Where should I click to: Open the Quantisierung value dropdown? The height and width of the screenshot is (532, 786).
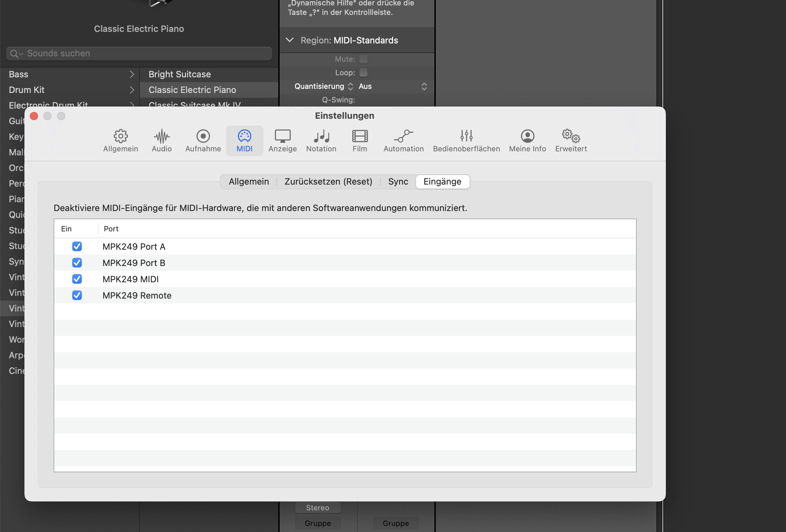click(392, 86)
